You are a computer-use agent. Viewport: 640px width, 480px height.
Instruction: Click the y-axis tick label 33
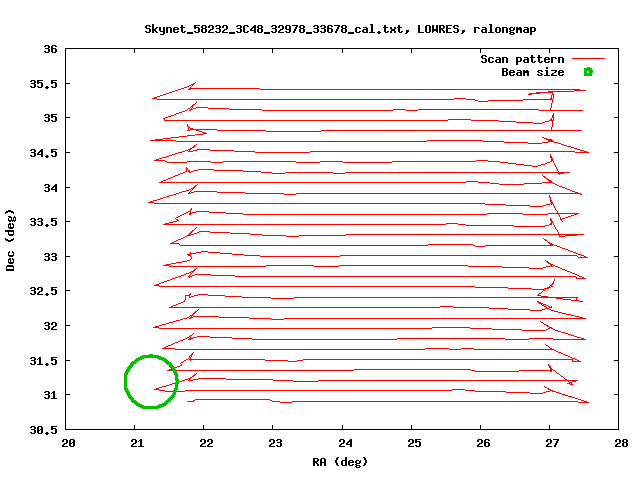click(51, 257)
